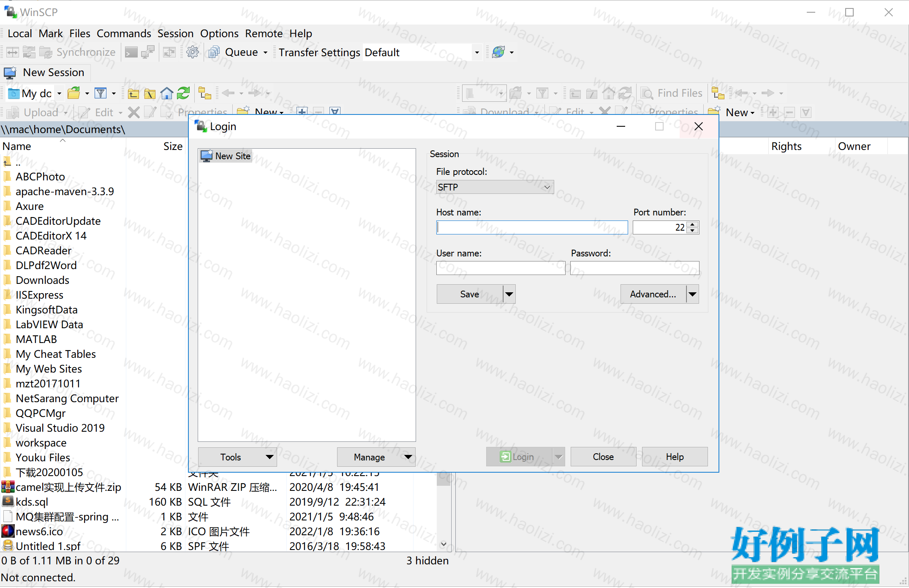This screenshot has height=588, width=909.
Task: Click the local panel Filter funnel icon
Action: tap(101, 93)
